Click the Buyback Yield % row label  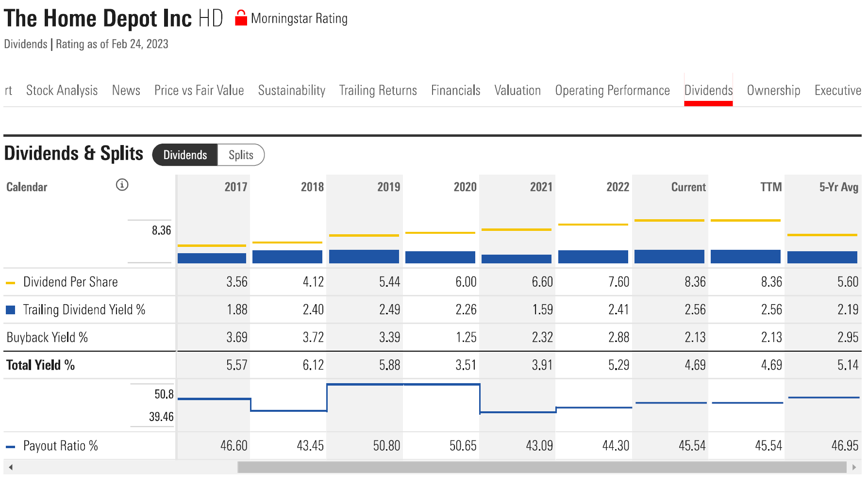coord(47,338)
